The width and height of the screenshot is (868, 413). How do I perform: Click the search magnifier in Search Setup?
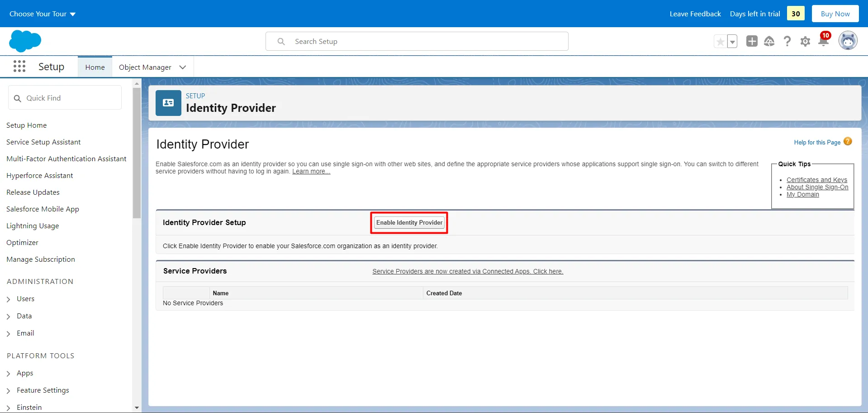pos(281,42)
